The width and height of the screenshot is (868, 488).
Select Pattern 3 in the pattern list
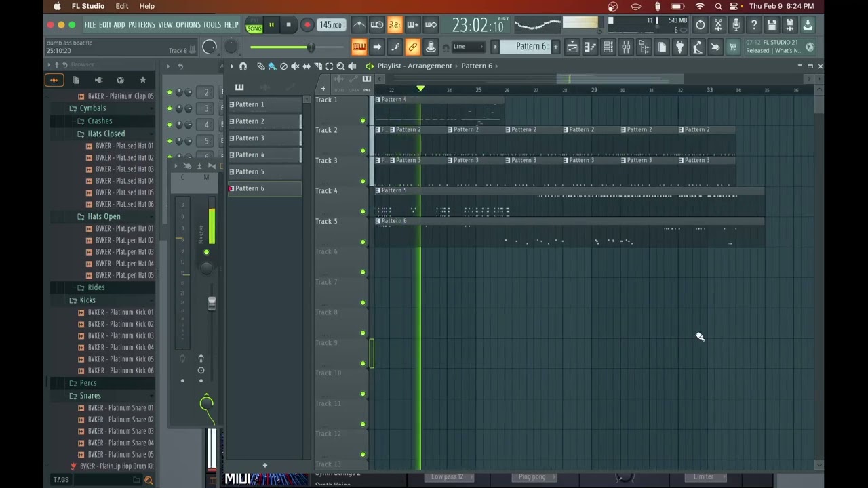pos(265,138)
